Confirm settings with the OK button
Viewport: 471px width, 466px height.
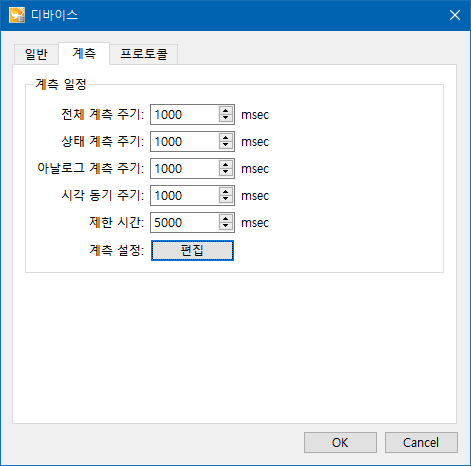point(340,442)
